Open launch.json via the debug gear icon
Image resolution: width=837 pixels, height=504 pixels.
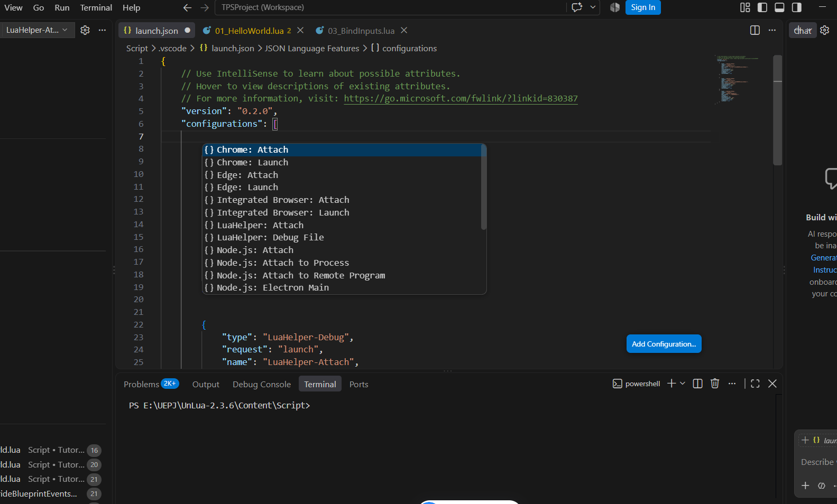coord(85,30)
